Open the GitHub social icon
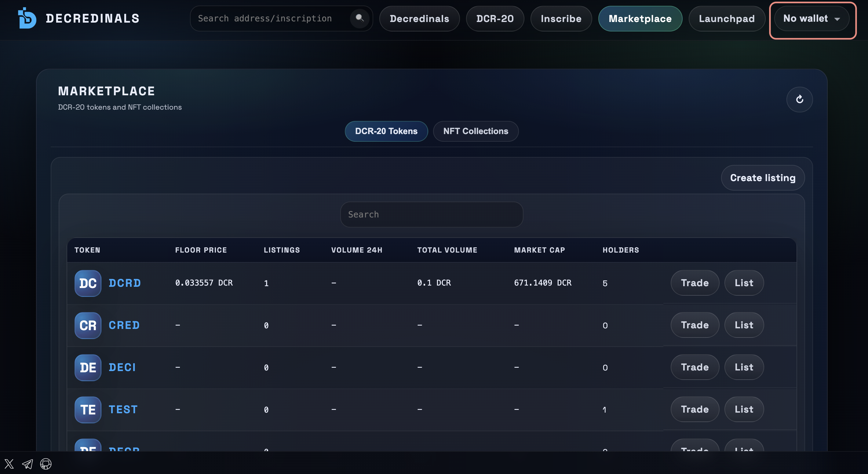The height and width of the screenshot is (474, 868). click(x=46, y=464)
